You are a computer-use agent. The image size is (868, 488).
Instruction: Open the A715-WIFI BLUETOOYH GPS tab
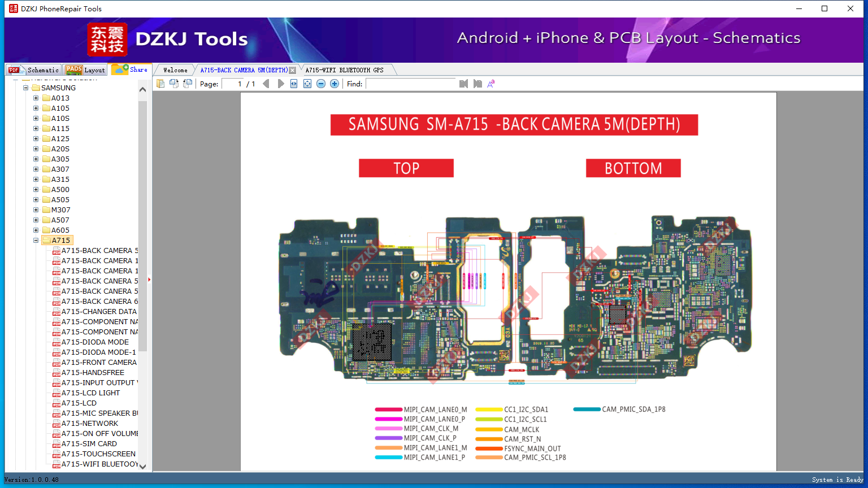coord(345,70)
